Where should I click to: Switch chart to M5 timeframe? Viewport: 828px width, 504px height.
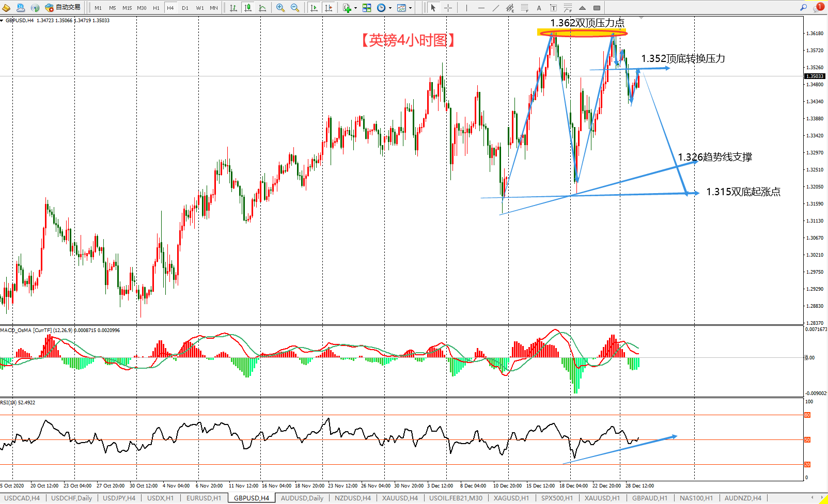[x=113, y=8]
